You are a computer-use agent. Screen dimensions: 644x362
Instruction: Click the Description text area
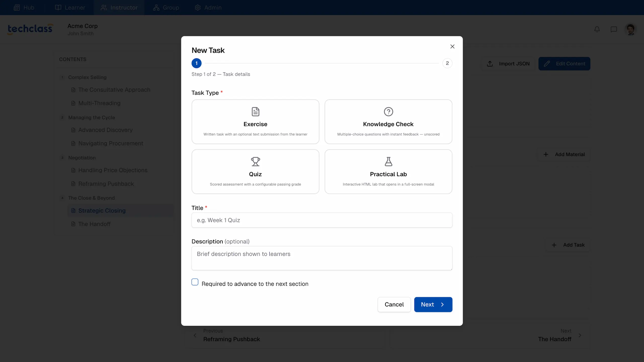(322, 258)
